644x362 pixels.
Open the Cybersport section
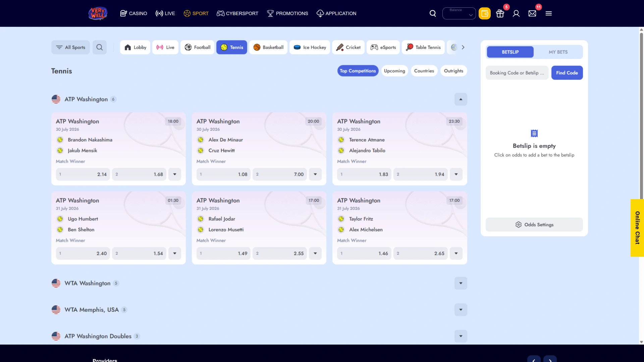click(237, 13)
